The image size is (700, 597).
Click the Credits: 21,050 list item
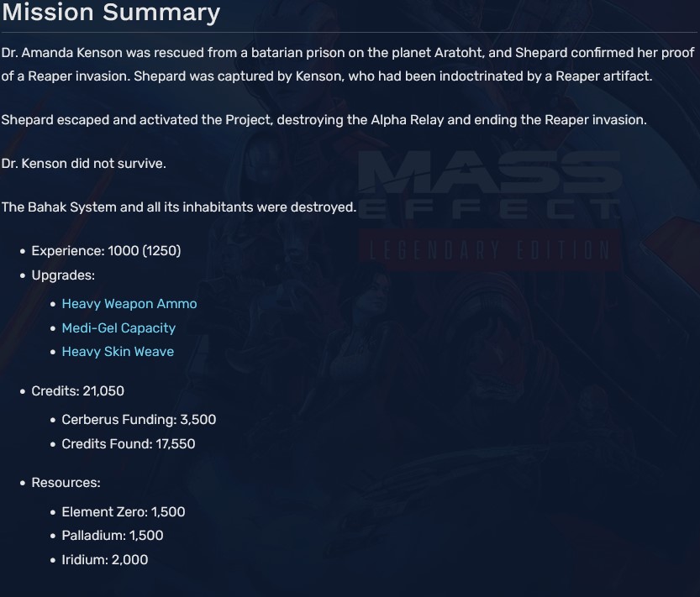point(77,391)
